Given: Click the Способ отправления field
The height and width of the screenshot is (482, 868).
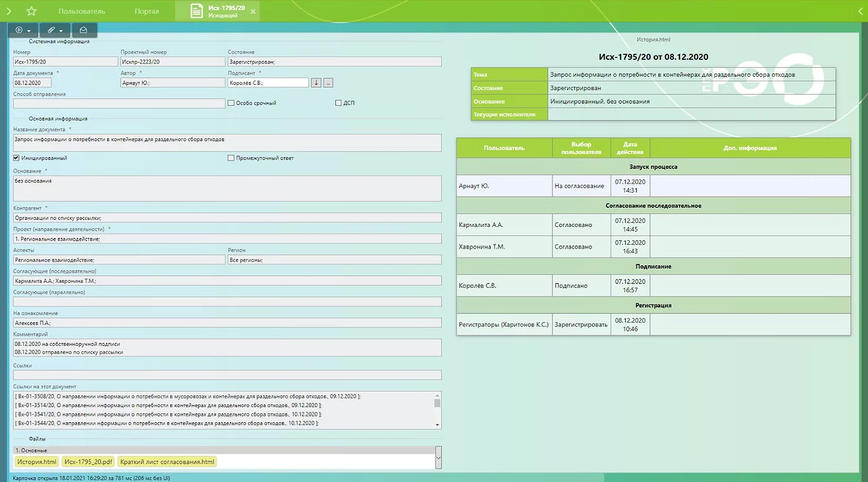Looking at the screenshot, I should click(119, 103).
